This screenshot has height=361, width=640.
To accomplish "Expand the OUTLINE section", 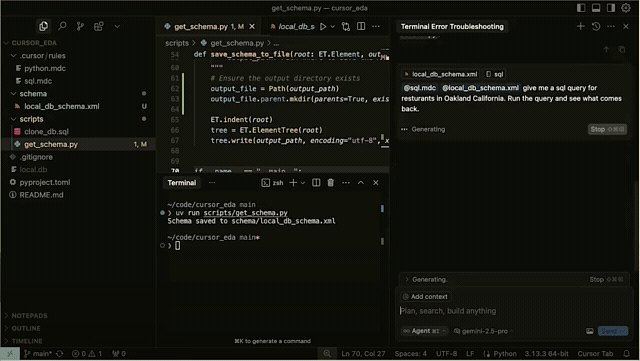I will pos(26,328).
